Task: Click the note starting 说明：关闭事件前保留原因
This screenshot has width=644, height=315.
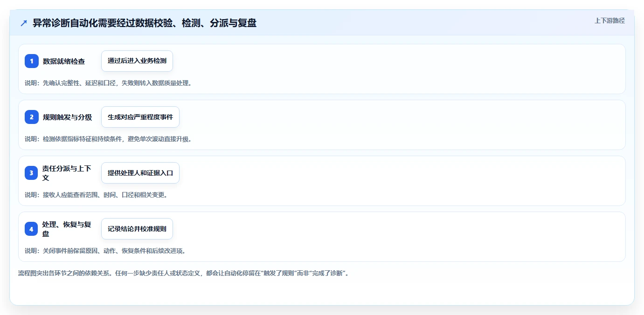Action: coord(105,251)
